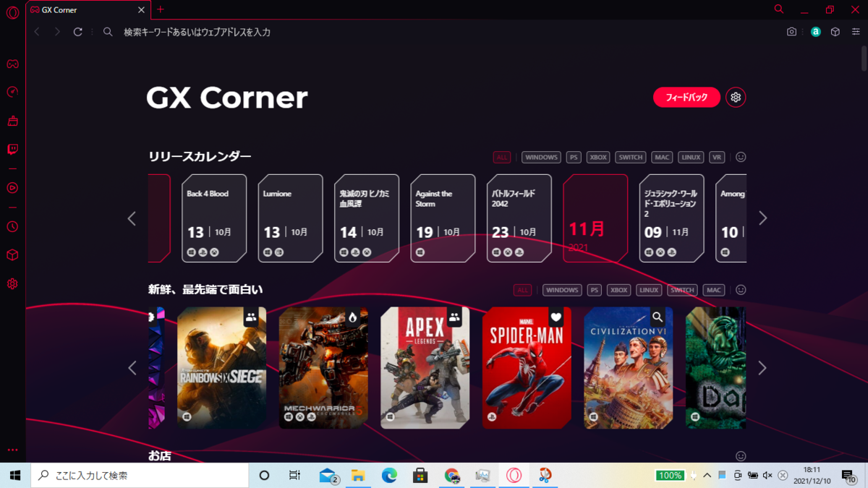Open Easy Setup sliders icon
The height and width of the screenshot is (488, 868).
[856, 32]
